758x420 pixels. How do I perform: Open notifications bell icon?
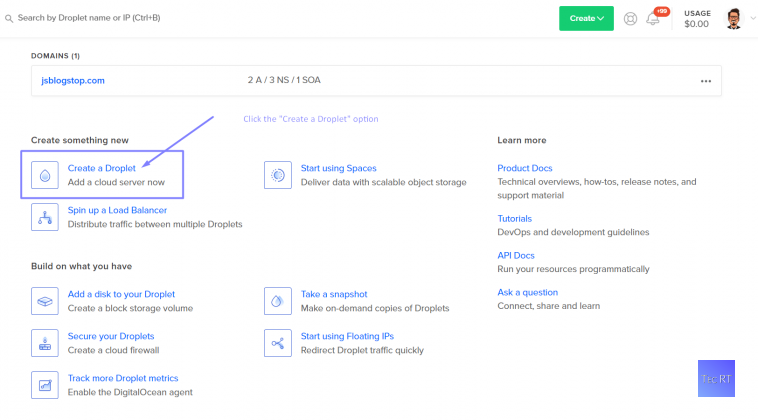click(653, 19)
